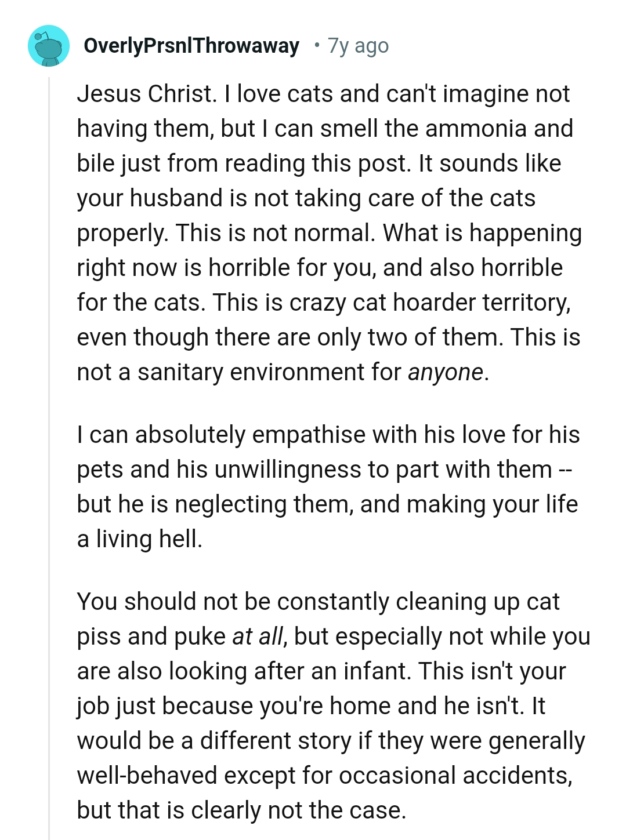The image size is (626, 840).
Task: Click the "7y ago" timestamp
Action: pyautogui.click(x=358, y=46)
